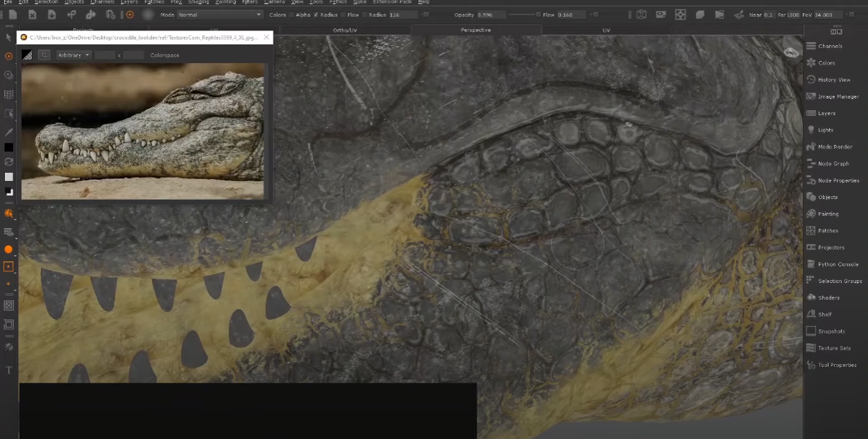This screenshot has width=868, height=439.
Task: Open the Mode Render palette
Action: pos(830,147)
